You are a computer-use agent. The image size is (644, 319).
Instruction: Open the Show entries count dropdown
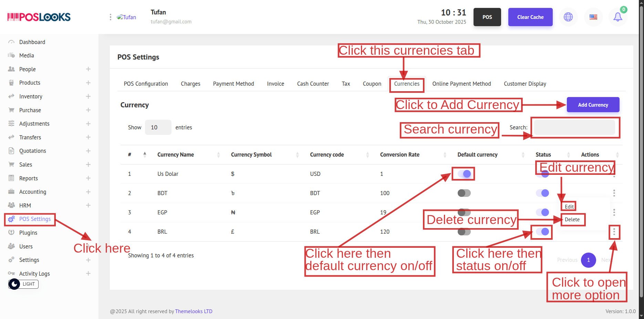pyautogui.click(x=158, y=127)
